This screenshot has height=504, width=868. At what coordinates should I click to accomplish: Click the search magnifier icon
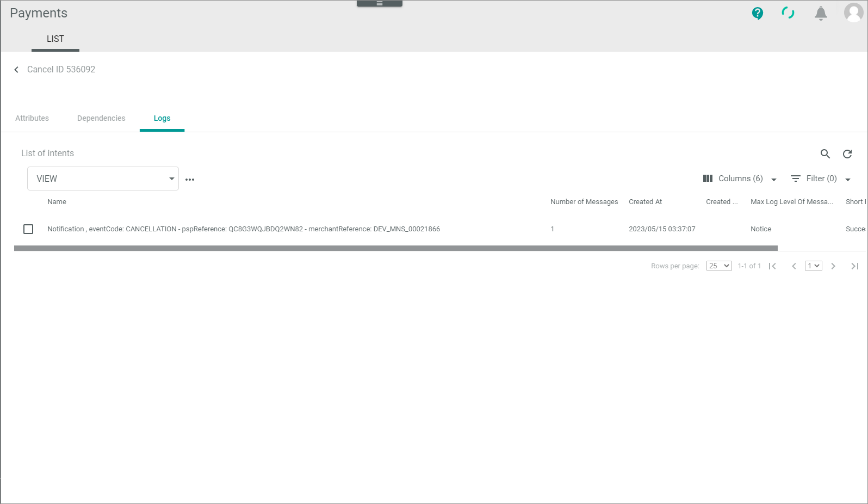pos(825,154)
